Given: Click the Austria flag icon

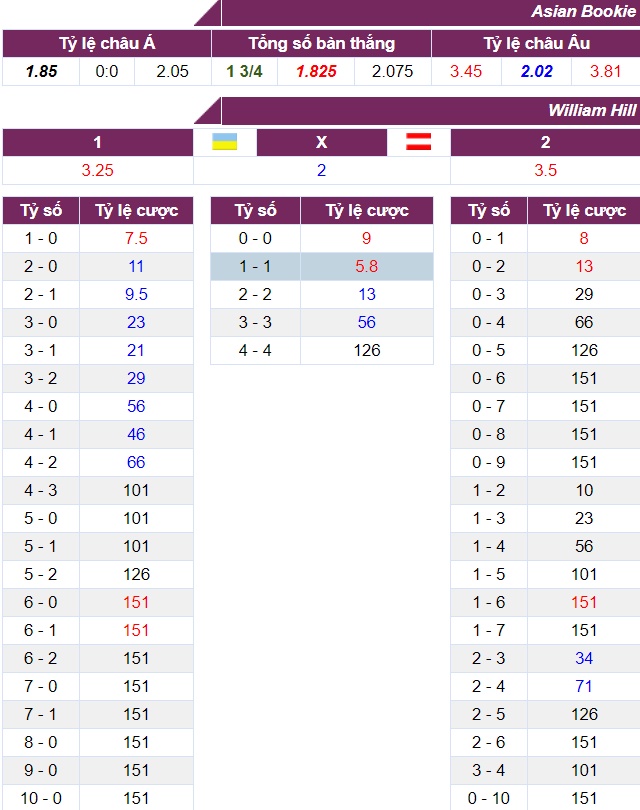Looking at the screenshot, I should coord(418,142).
